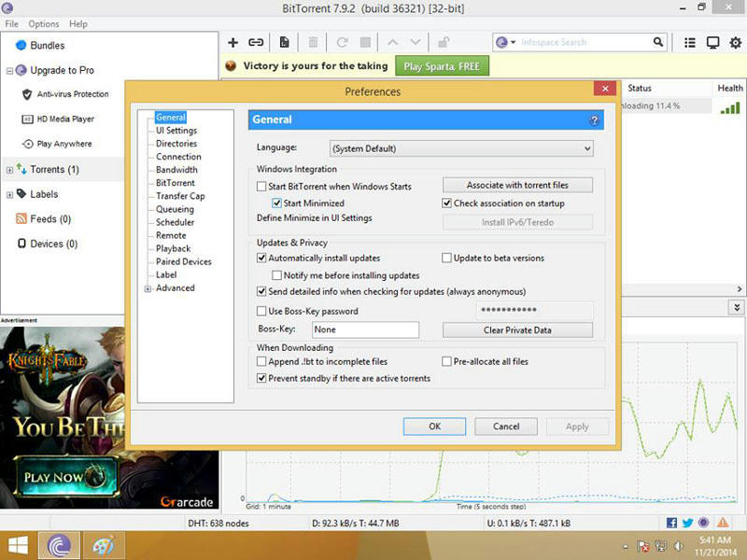Click the Bundles sidebar icon

pos(21,45)
